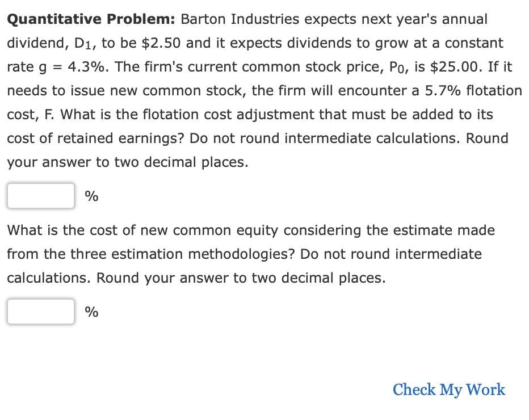Select the percent sign after the second answer box
This screenshot has width=529, height=420.
click(x=91, y=311)
